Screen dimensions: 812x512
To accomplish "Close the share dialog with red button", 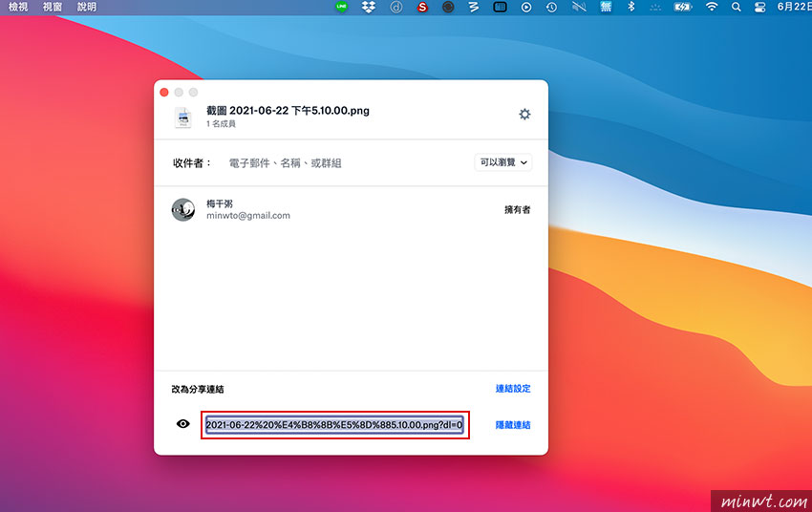I will point(164,92).
